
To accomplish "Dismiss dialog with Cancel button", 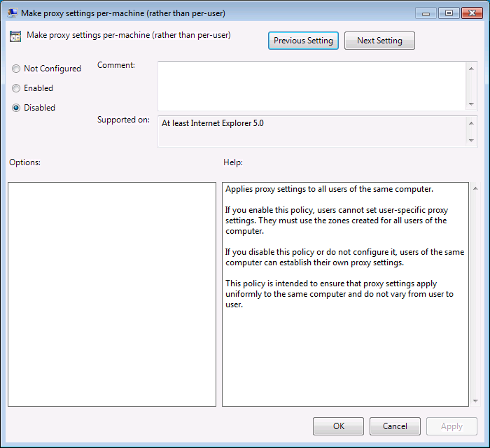I will pyautogui.click(x=395, y=426).
